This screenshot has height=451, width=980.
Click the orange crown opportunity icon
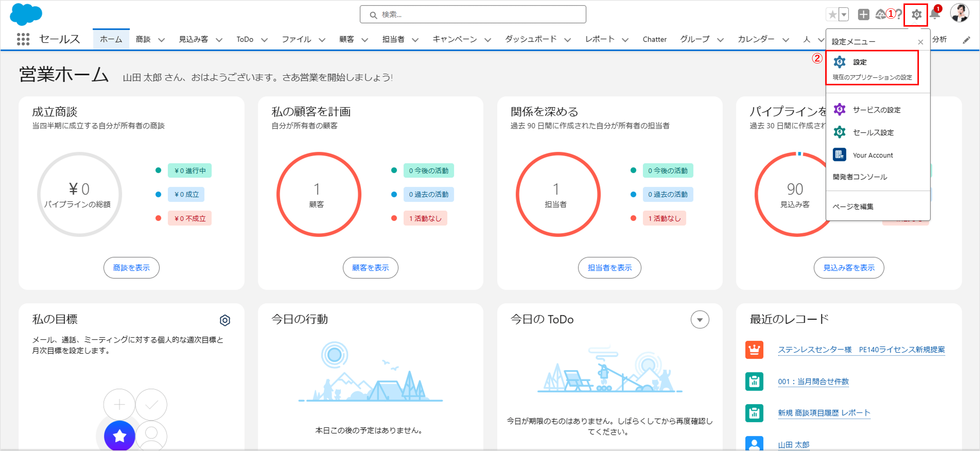(x=754, y=350)
